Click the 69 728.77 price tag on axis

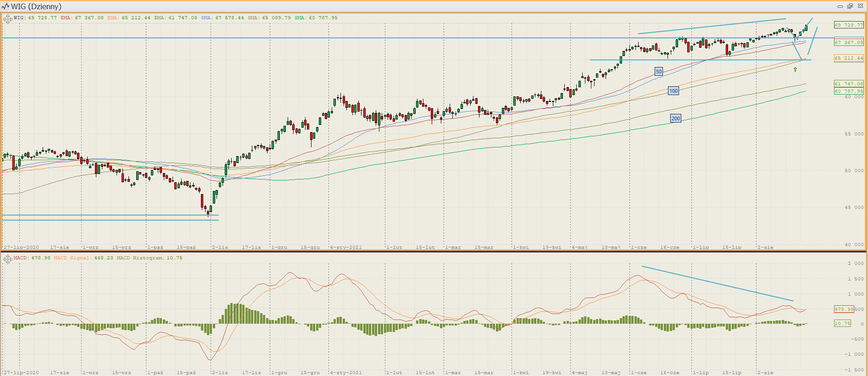(x=848, y=25)
